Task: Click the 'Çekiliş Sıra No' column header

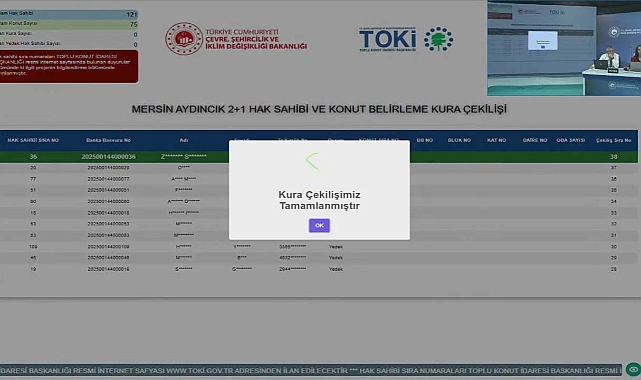Action: point(614,140)
